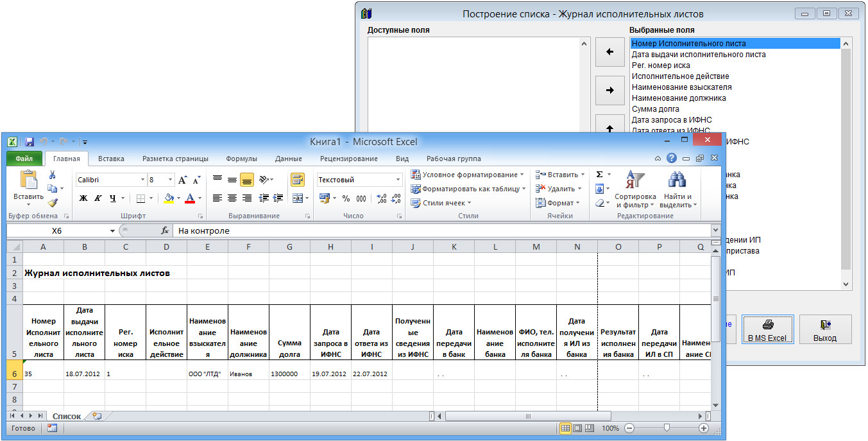Select Наименование взыскателя in selected fields list

tap(681, 87)
